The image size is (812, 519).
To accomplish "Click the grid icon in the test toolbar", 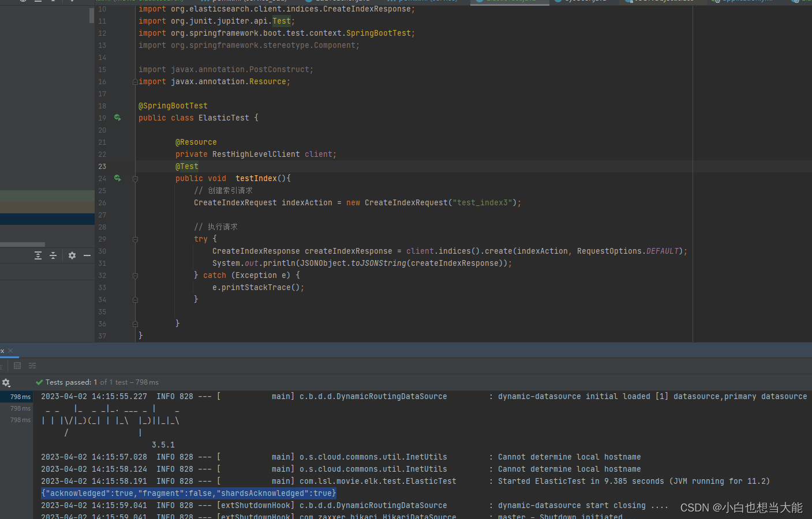I will [17, 366].
